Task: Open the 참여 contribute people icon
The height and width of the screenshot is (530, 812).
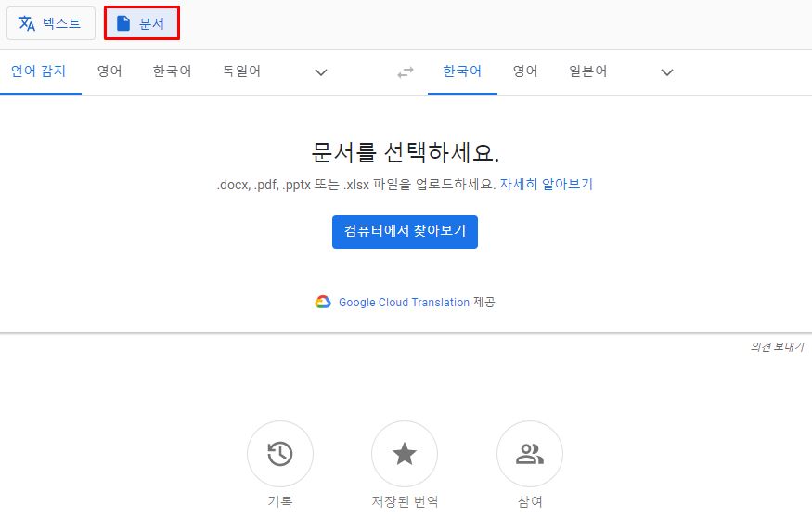Action: click(x=530, y=454)
